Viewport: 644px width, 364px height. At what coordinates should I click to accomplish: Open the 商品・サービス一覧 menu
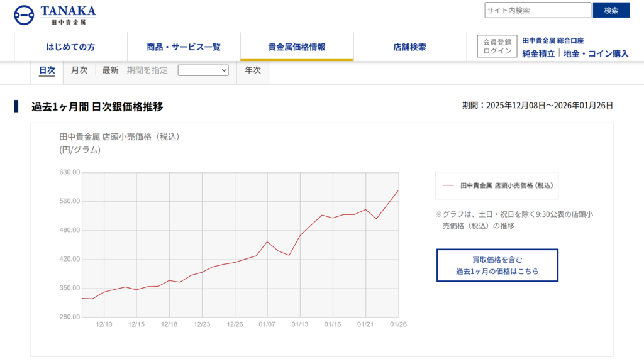point(184,47)
